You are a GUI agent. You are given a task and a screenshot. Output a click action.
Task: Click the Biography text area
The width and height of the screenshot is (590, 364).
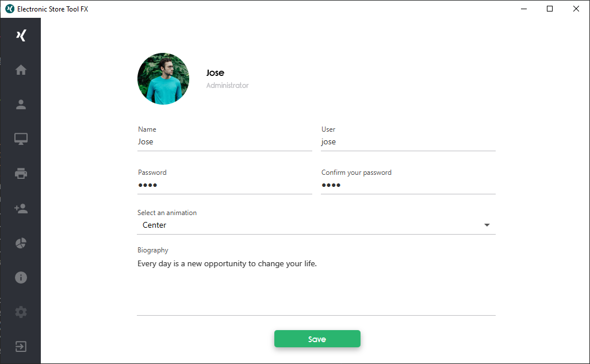click(x=316, y=285)
